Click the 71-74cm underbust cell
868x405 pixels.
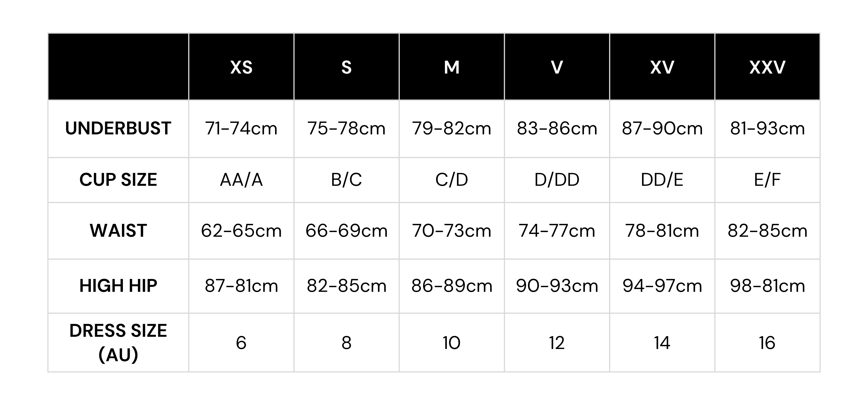[x=241, y=128]
